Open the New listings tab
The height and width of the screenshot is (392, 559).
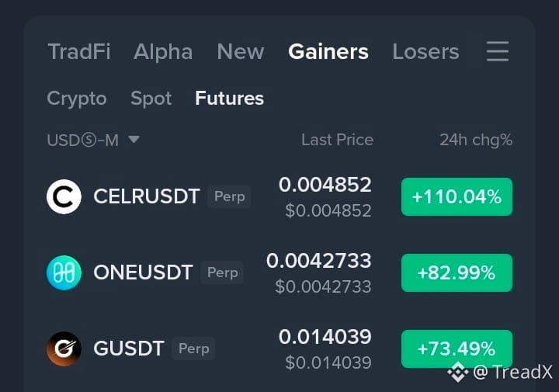click(241, 52)
